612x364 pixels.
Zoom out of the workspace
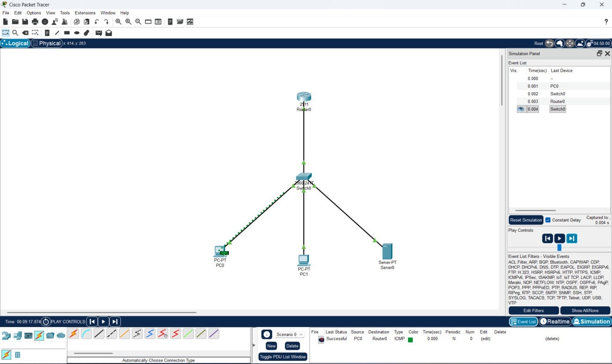(138, 22)
